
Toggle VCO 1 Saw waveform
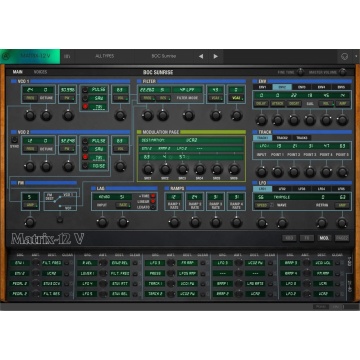pos(86,98)
